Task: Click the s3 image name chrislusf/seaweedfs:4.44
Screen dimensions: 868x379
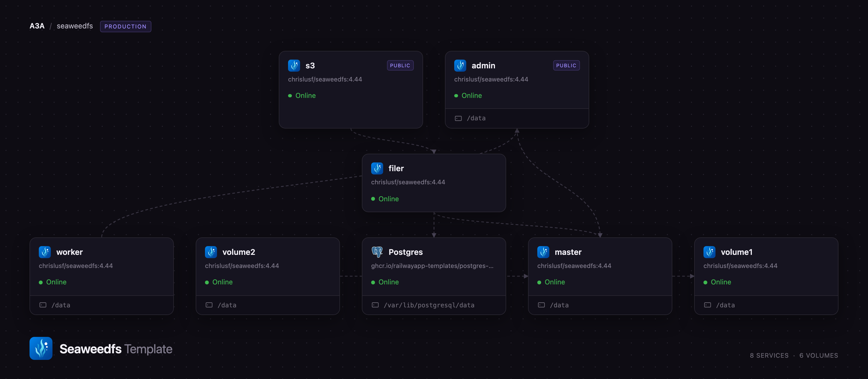Action: click(x=325, y=79)
